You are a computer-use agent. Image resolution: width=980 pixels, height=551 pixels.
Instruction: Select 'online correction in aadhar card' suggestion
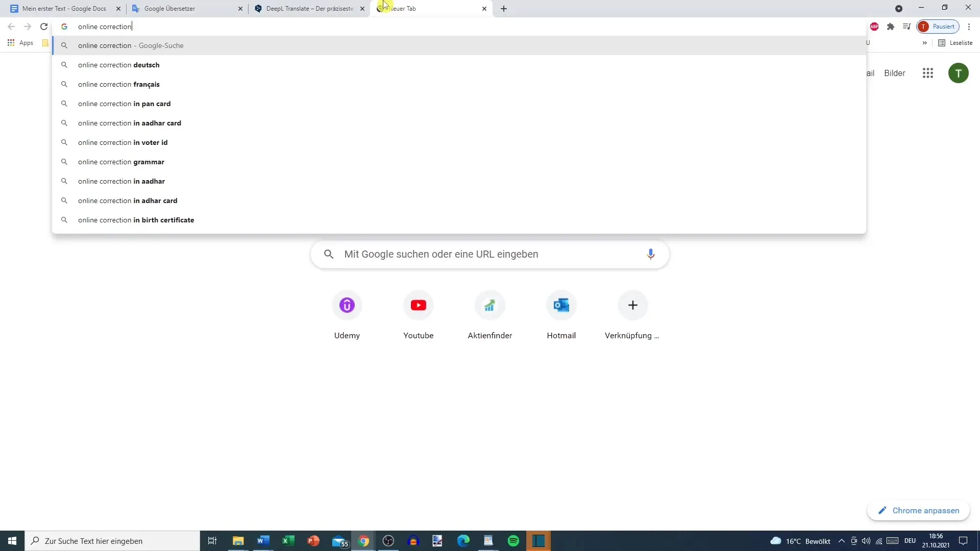[129, 123]
